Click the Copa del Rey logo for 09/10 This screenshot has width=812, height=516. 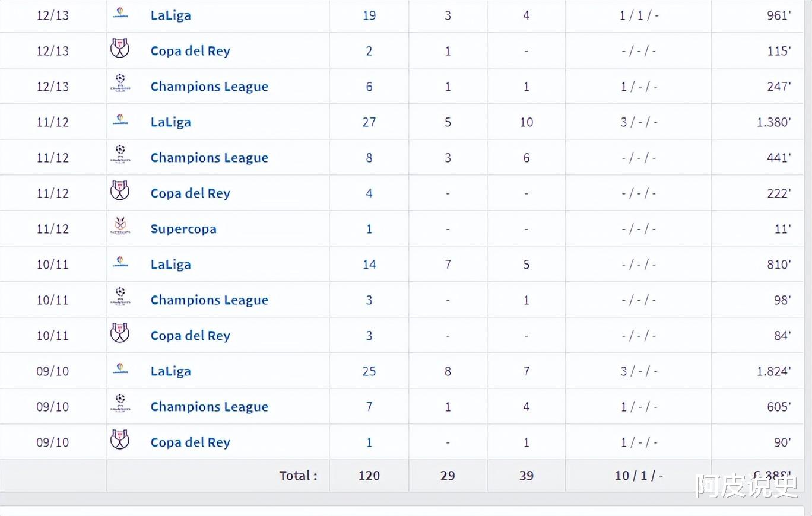120,440
